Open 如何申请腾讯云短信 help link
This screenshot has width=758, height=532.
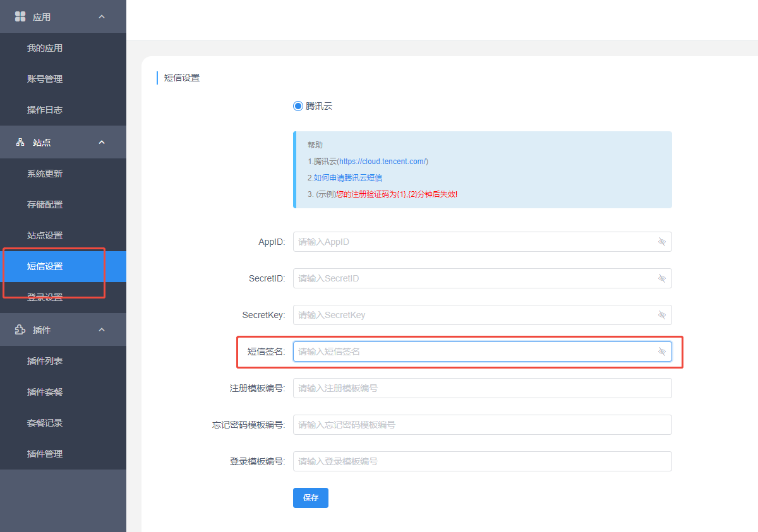pyautogui.click(x=348, y=178)
